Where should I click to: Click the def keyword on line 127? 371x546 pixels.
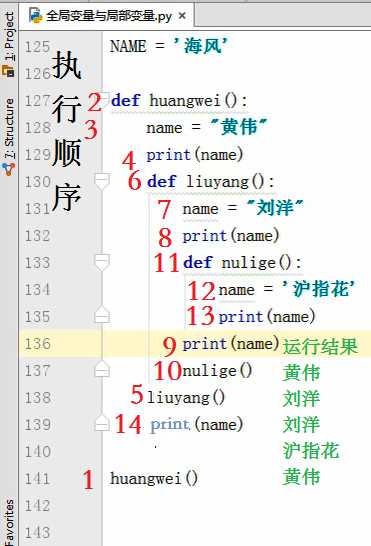coord(126,100)
